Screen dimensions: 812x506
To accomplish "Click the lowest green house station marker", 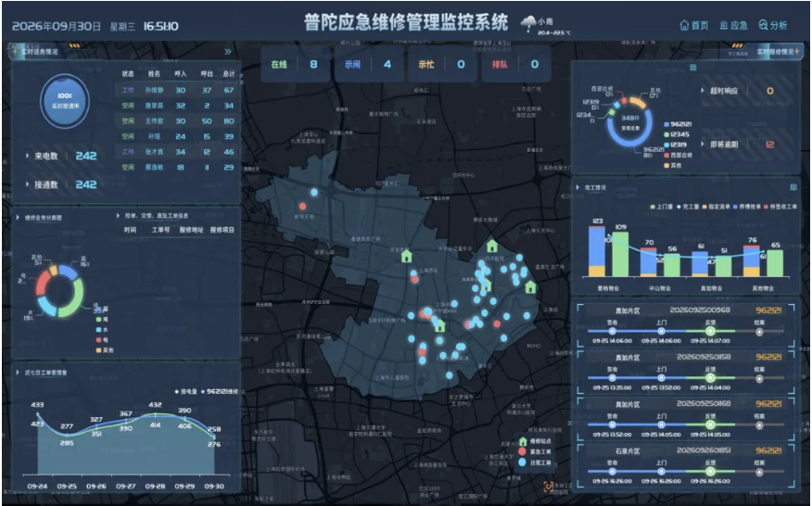I will [x=439, y=325].
